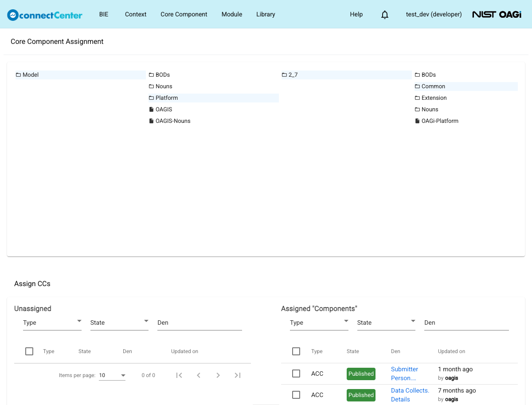Click '7 months ago' timestamp

[x=457, y=390]
